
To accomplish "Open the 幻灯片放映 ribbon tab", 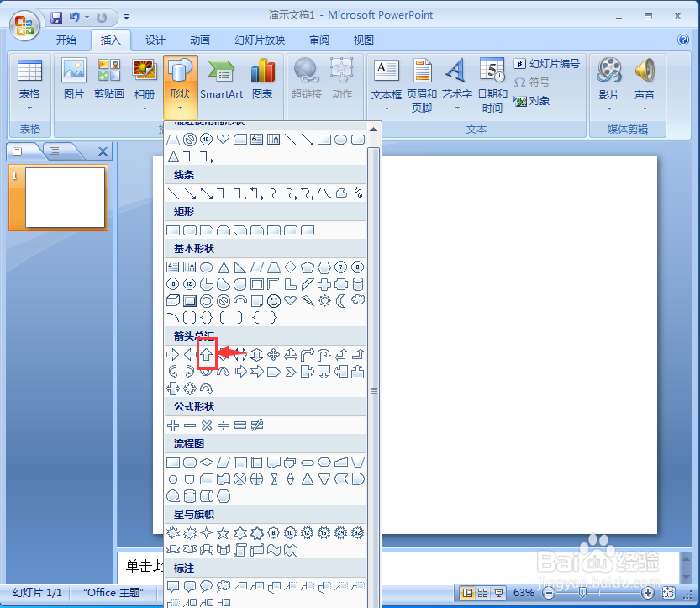I will (x=260, y=40).
